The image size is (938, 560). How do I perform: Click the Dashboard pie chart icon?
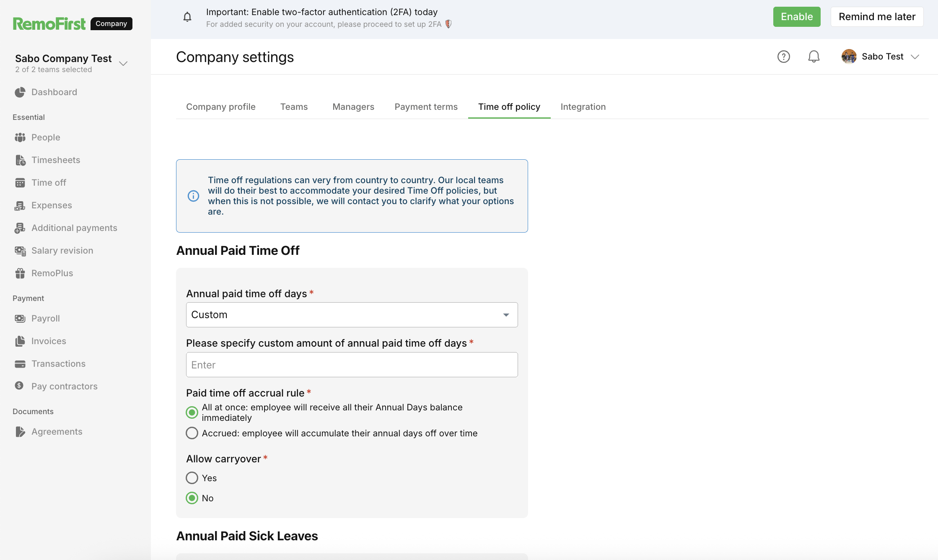click(x=20, y=92)
